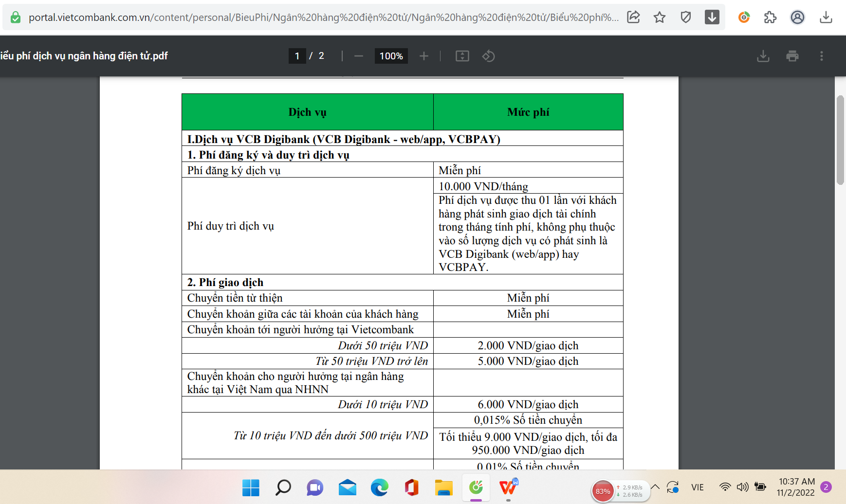Click 'Phí duy trì dịch vụ' cell

tap(308, 226)
